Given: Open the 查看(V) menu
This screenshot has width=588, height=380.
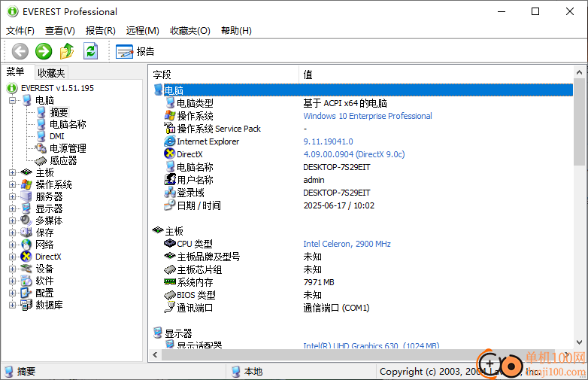Looking at the screenshot, I should point(60,30).
